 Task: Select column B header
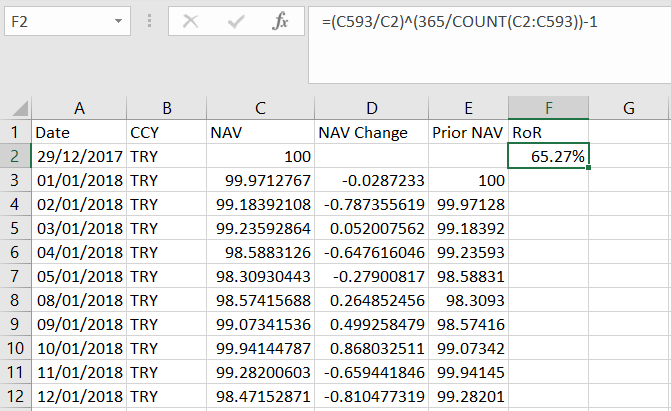tap(166, 108)
